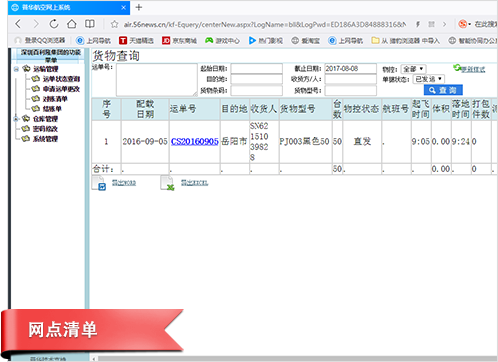Click the browser back arrow

click(18, 24)
